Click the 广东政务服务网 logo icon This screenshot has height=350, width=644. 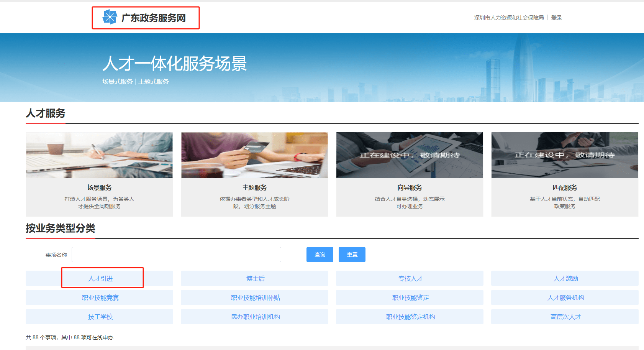pyautogui.click(x=111, y=17)
